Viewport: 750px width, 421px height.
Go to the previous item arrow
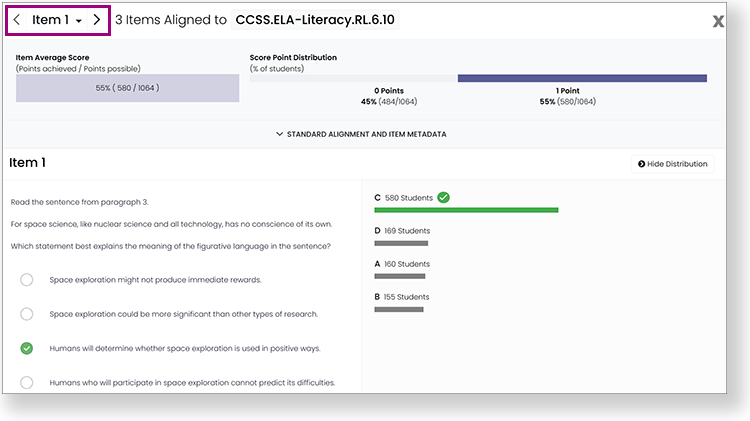click(17, 20)
